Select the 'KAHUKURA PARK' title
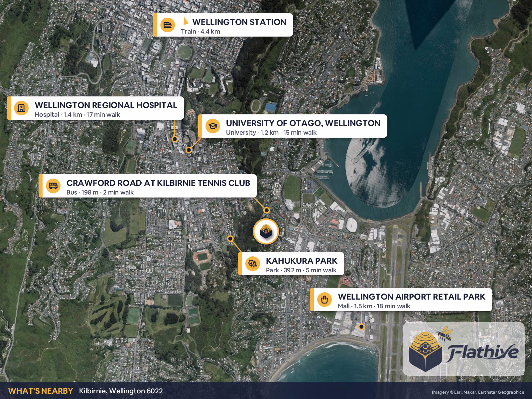This screenshot has width=532, height=399. (302, 261)
